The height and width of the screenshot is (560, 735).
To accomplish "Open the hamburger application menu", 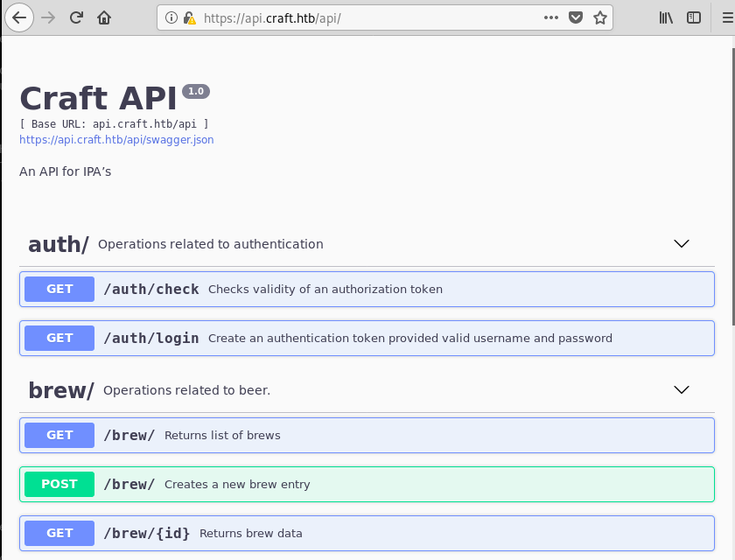I will 727,17.
